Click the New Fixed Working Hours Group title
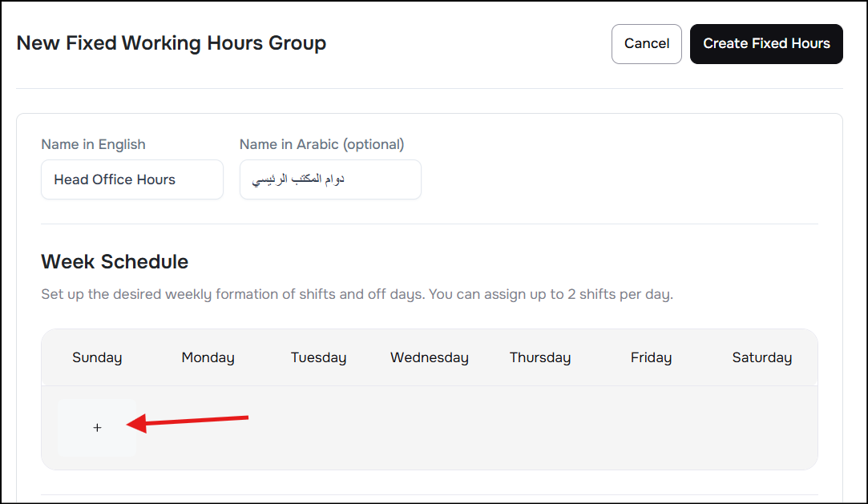Viewport: 868px width, 504px height. 172,43
